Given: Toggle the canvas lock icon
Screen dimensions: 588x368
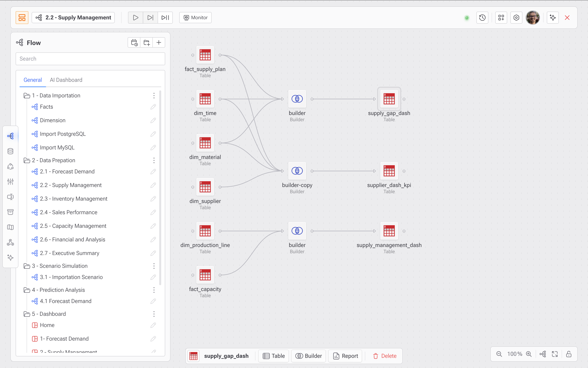Looking at the screenshot, I should pos(569,354).
